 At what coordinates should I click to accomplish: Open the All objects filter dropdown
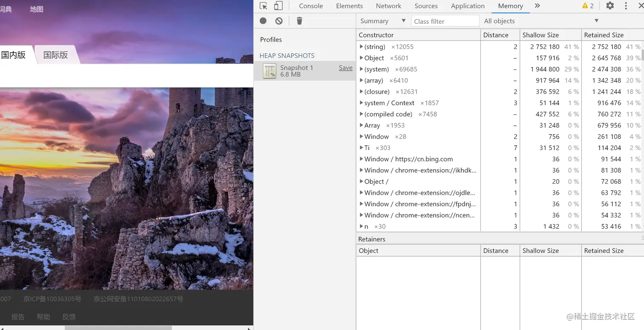pyautogui.click(x=541, y=21)
